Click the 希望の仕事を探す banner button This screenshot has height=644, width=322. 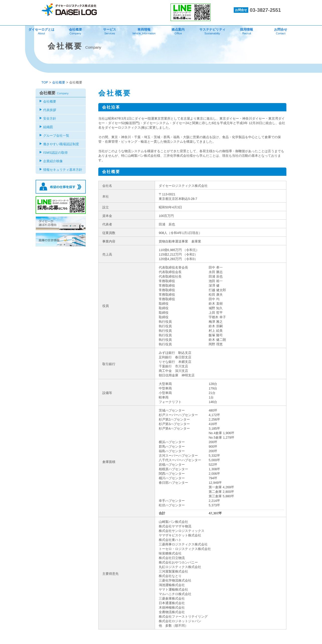point(61,187)
